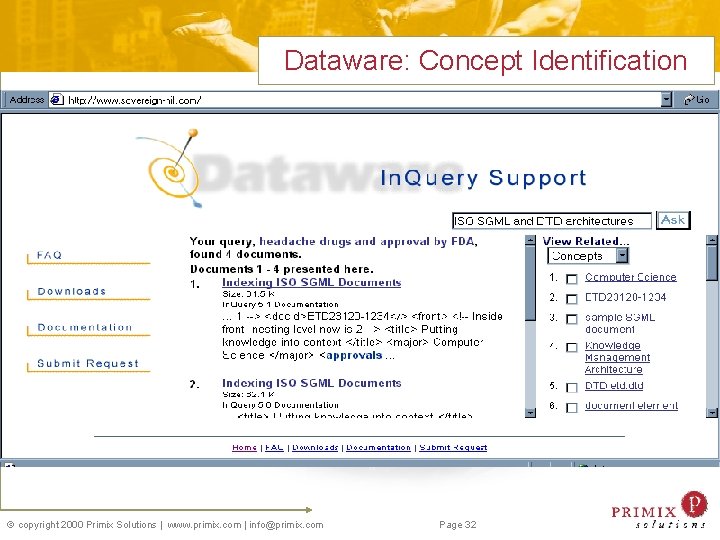720x540 pixels.
Task: Check the ETD23120-1234 checkbox
Action: click(572, 299)
